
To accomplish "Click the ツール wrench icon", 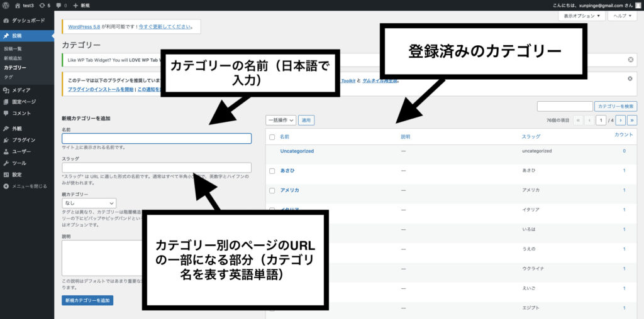I will coord(6,163).
